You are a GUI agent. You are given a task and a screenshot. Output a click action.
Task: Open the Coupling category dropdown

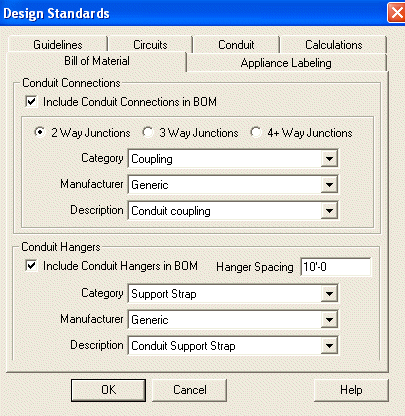(x=329, y=158)
